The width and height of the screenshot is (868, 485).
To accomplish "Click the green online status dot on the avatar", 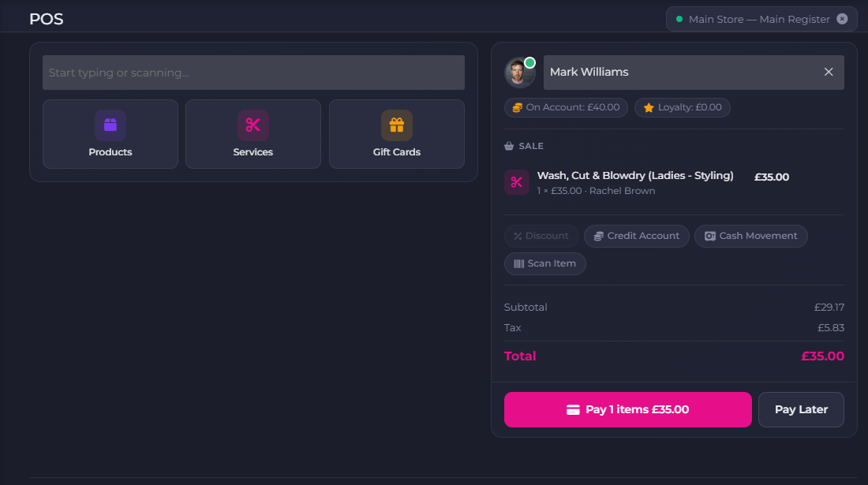I will point(530,62).
